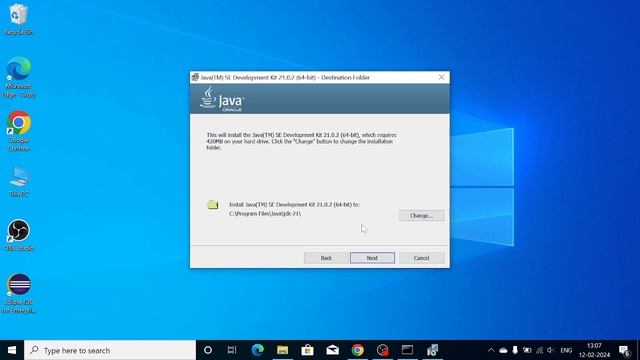Select Eclipse IDE desktop shortcut
The width and height of the screenshot is (640, 360).
[x=18, y=293]
